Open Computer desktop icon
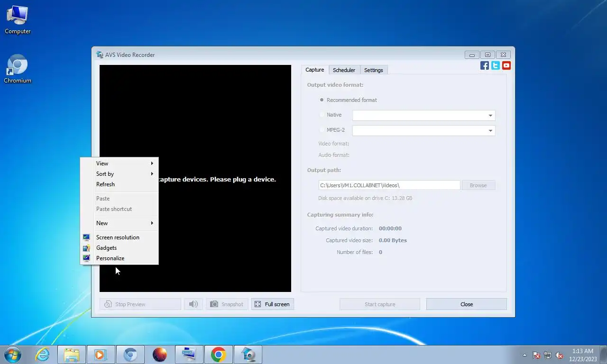 (18, 20)
